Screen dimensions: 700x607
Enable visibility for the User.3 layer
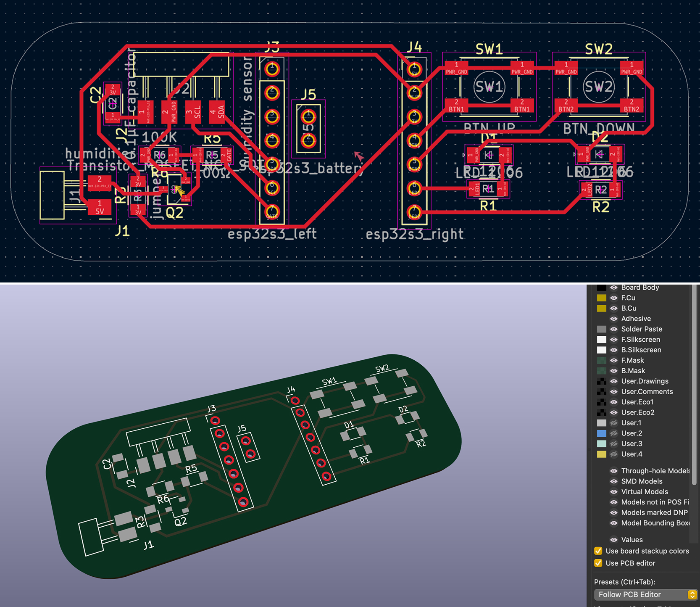tap(613, 443)
